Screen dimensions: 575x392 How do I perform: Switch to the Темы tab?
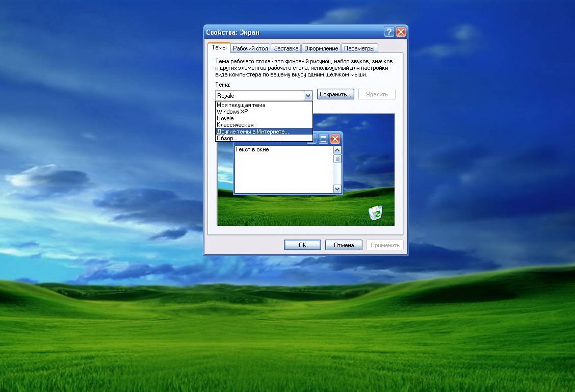[x=219, y=48]
